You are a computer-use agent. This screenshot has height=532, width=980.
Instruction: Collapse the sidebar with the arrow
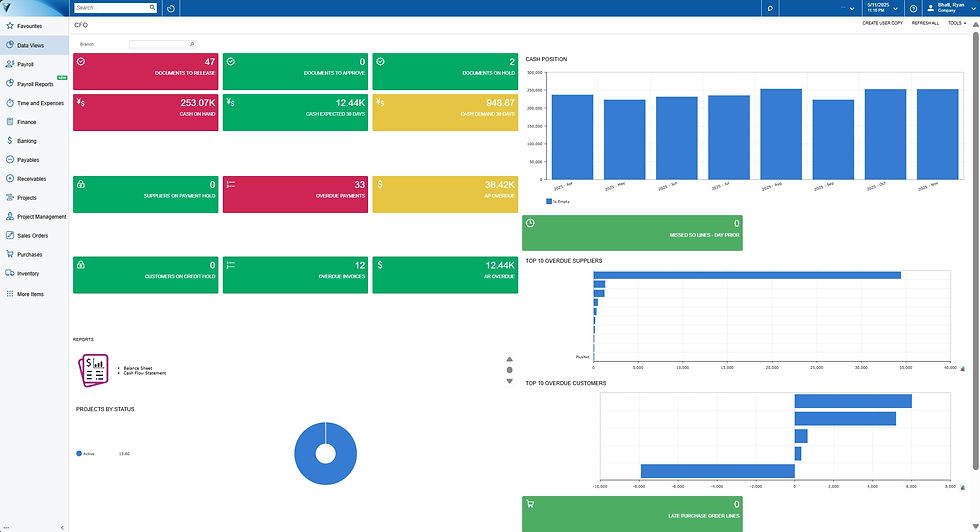[x=62, y=528]
